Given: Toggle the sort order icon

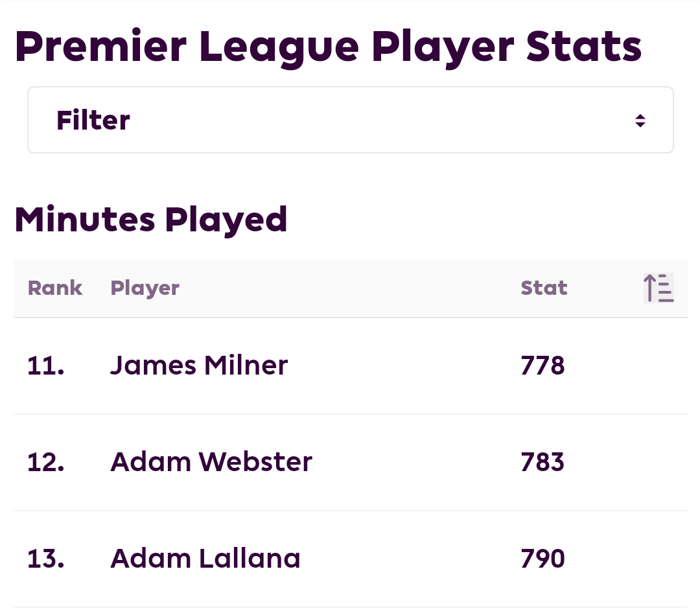Looking at the screenshot, I should click(659, 288).
